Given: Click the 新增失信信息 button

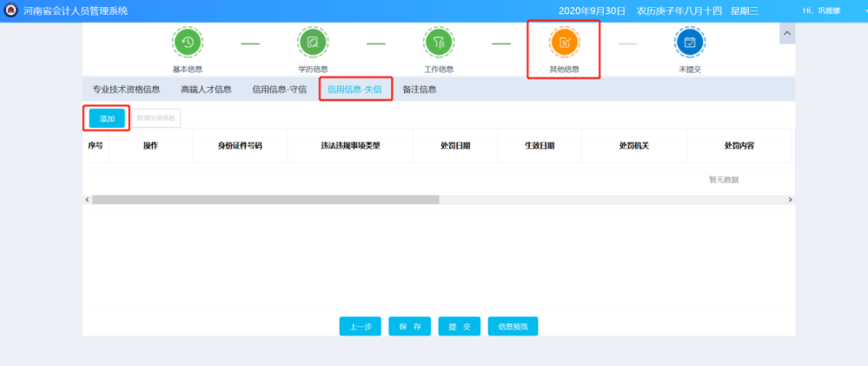Looking at the screenshot, I should [156, 118].
